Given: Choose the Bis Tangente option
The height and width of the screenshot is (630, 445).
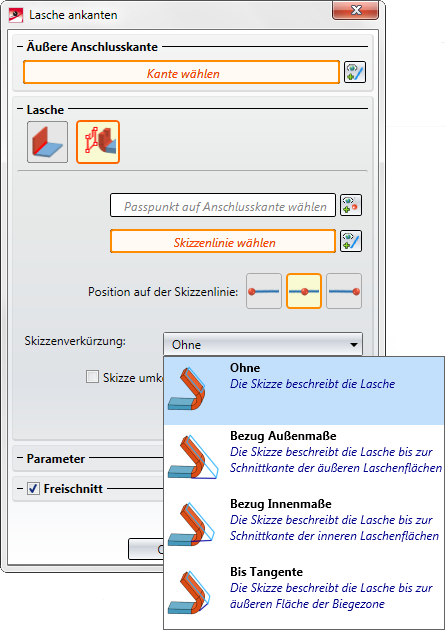Looking at the screenshot, I should click(x=304, y=595).
